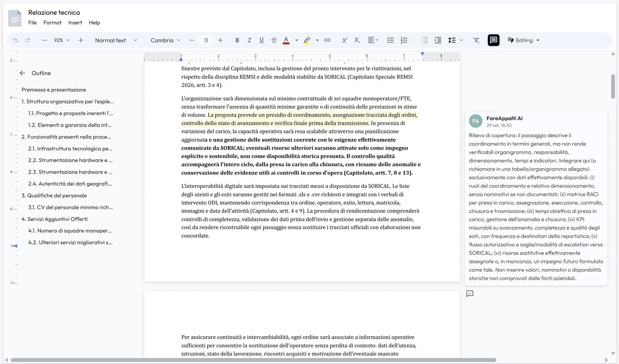Insert a link with the chain icon

[327, 40]
